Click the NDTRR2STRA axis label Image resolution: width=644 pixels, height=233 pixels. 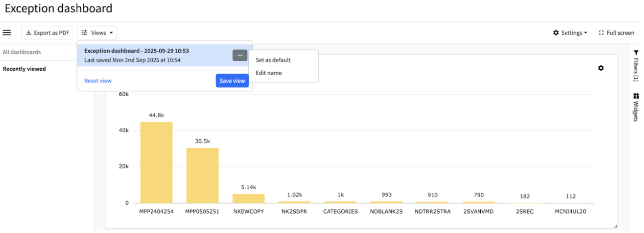[432, 211]
